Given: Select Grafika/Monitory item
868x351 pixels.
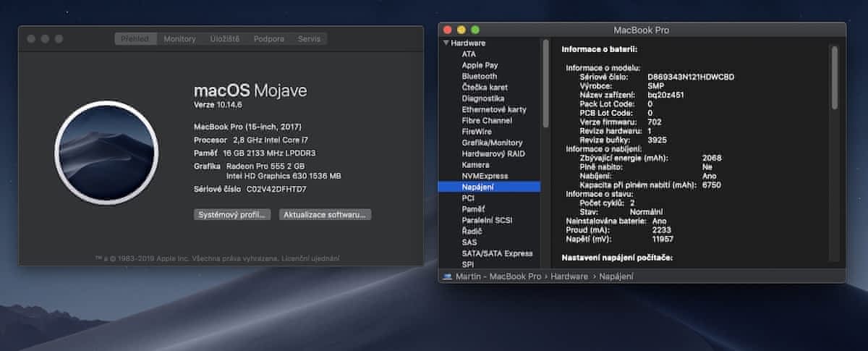Looking at the screenshot, I should [x=492, y=143].
